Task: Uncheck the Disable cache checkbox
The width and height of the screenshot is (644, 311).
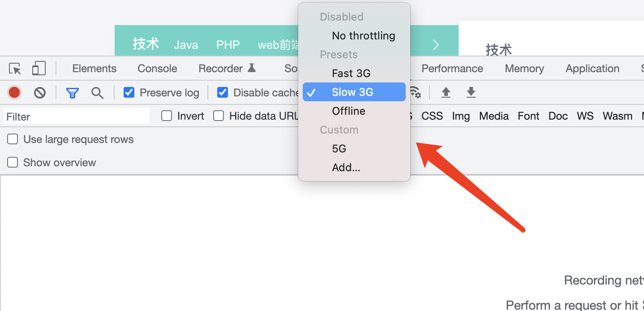Action: 223,92
